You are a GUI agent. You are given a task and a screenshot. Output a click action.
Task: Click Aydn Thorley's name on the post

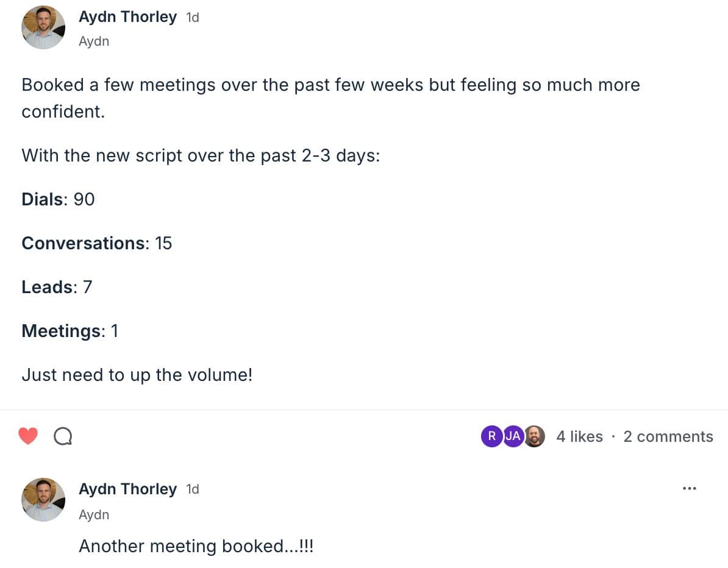pos(127,16)
